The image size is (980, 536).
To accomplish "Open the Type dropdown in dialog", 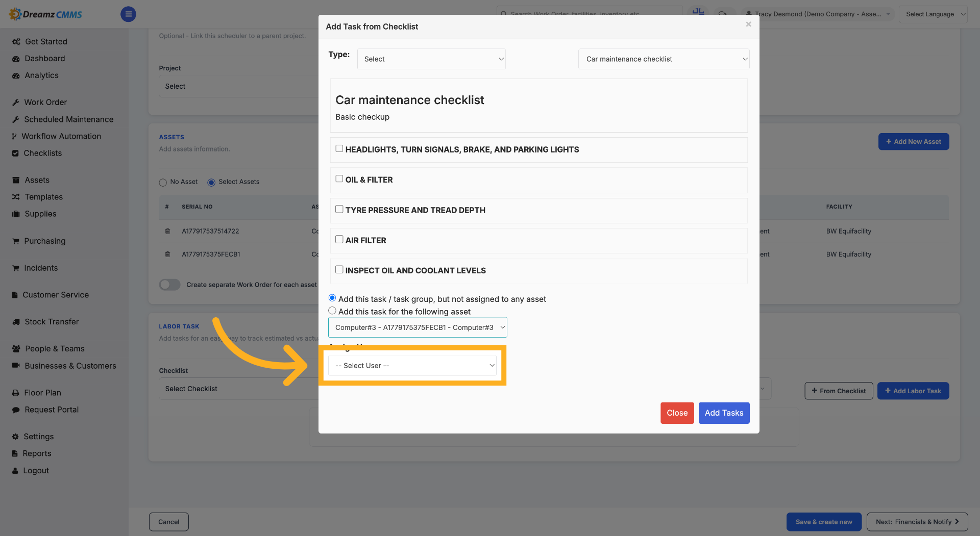I will click(x=431, y=59).
